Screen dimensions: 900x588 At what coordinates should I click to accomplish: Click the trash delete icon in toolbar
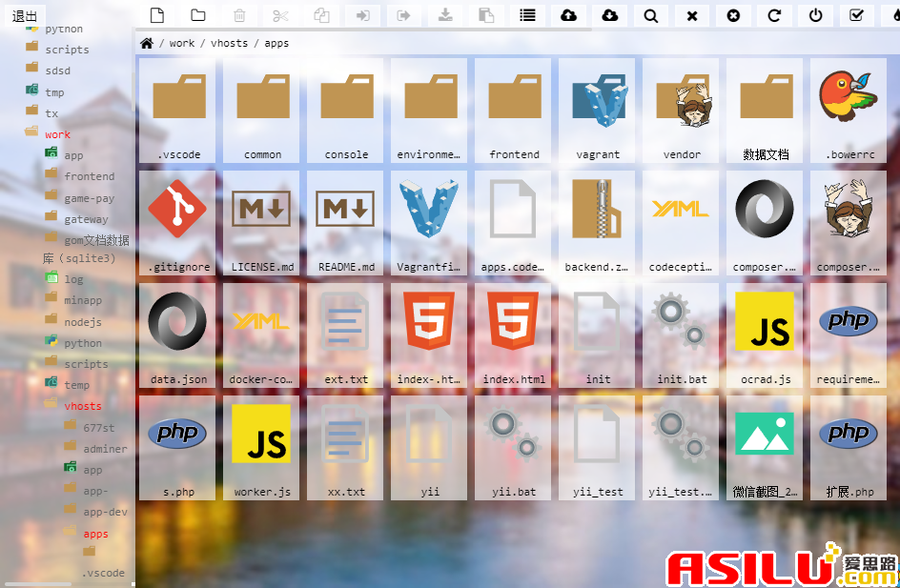click(x=239, y=15)
